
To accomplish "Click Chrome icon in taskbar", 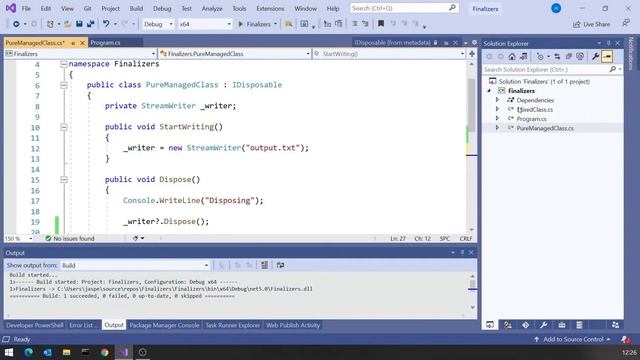I will pos(104,352).
